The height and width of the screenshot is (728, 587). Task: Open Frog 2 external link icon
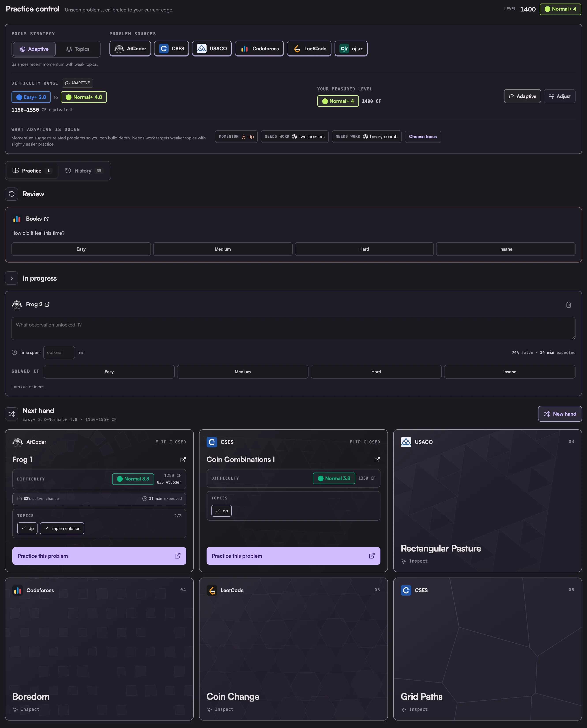[47, 304]
